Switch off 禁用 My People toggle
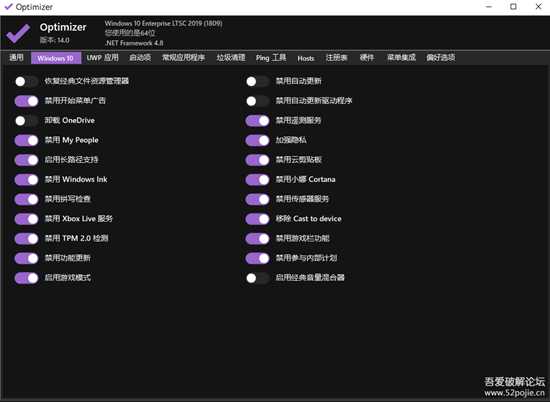The image size is (550, 402). 26,140
